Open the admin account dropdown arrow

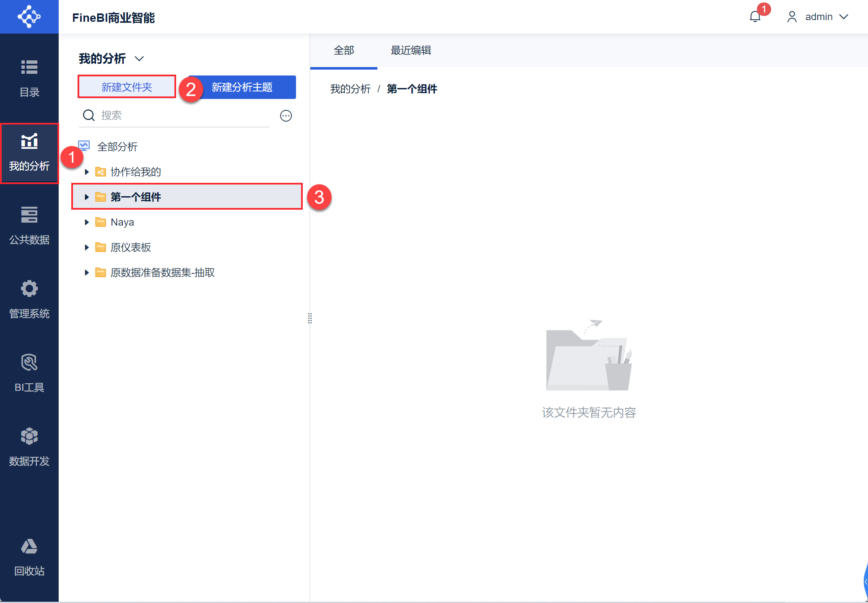pyautogui.click(x=844, y=17)
